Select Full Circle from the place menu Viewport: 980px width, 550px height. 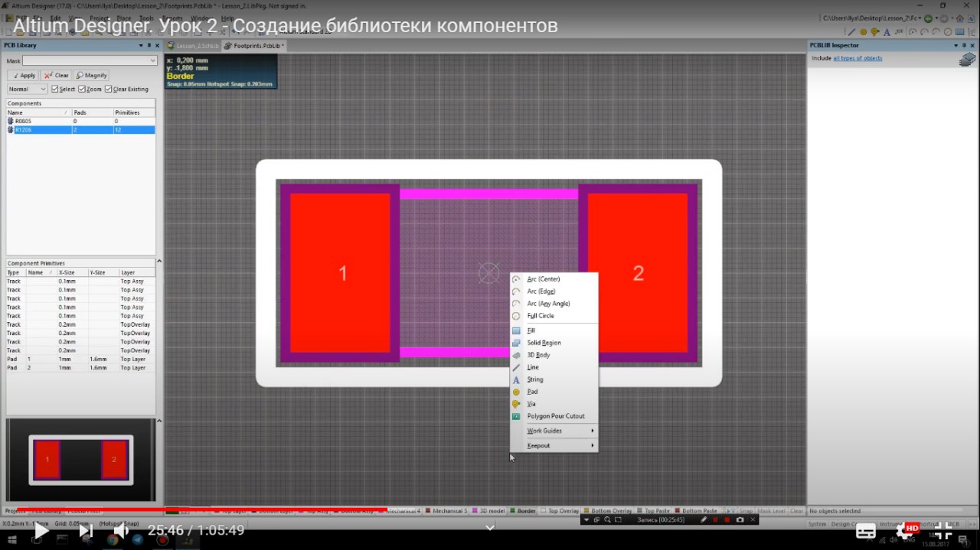click(554, 316)
